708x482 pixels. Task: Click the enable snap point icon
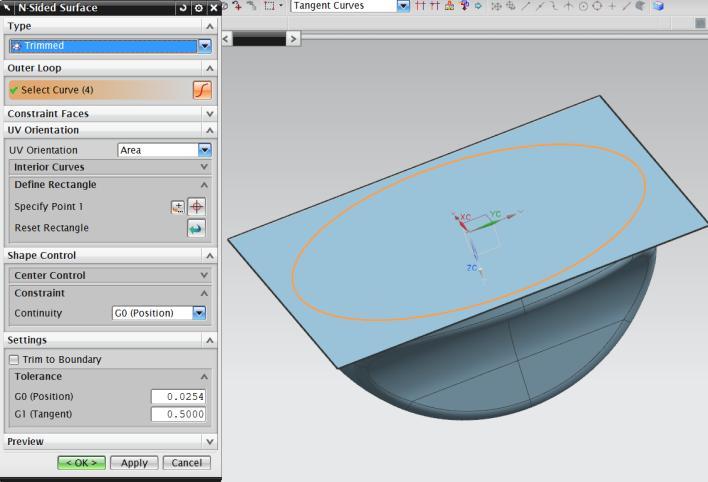coord(496,6)
